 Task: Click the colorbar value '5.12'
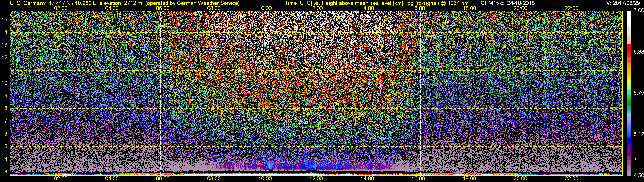tap(639, 134)
